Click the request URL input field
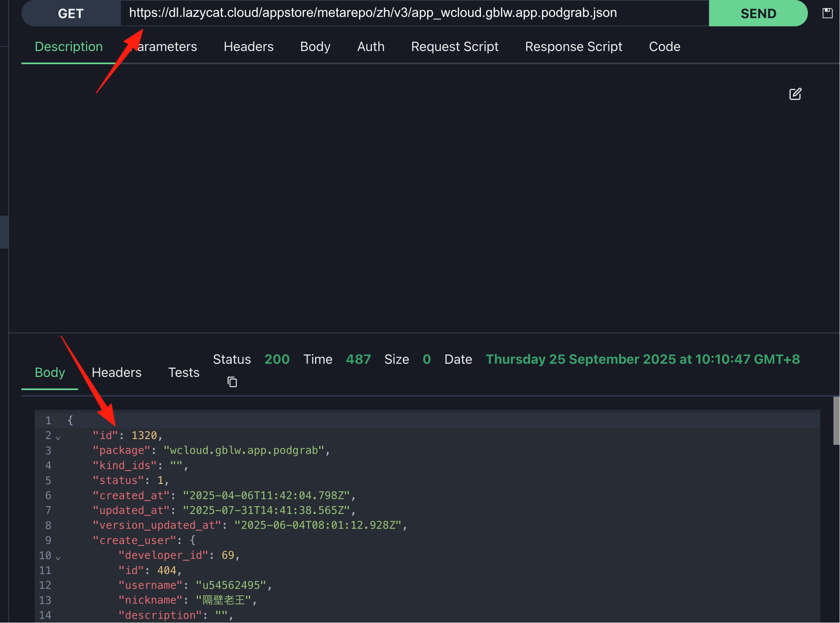 coord(415,13)
